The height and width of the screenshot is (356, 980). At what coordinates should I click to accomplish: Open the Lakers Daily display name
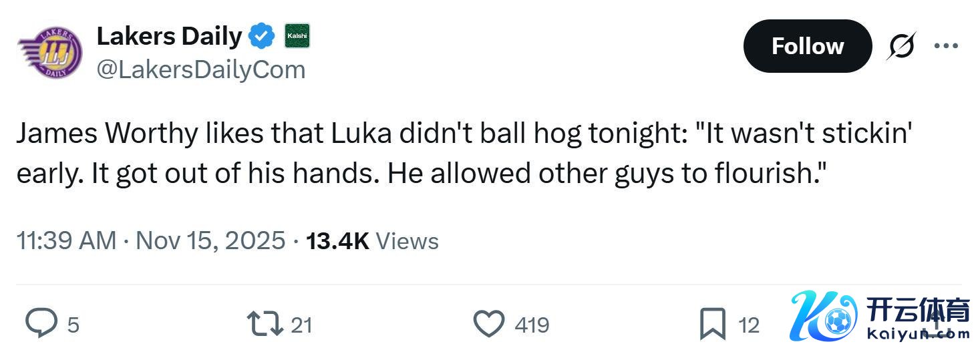(x=169, y=36)
